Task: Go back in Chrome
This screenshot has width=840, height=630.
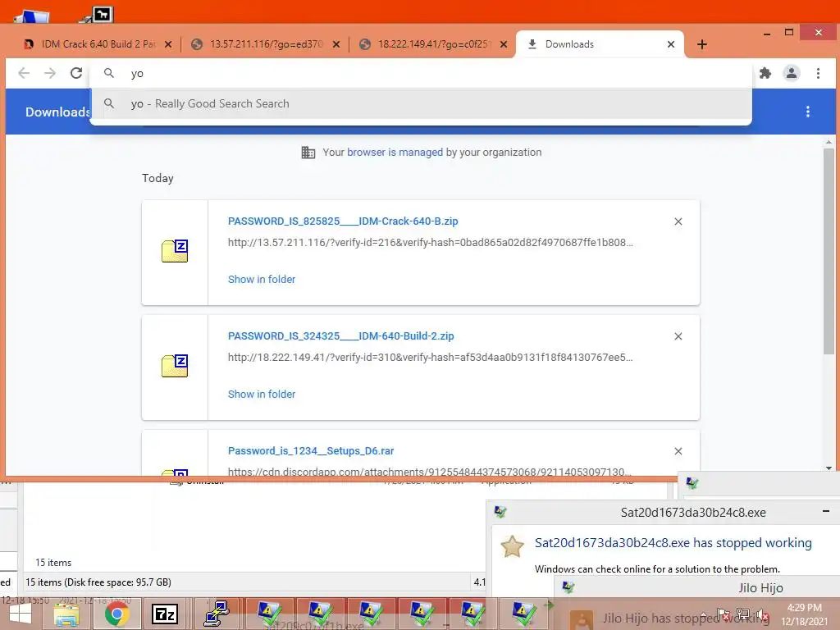Action: point(24,73)
